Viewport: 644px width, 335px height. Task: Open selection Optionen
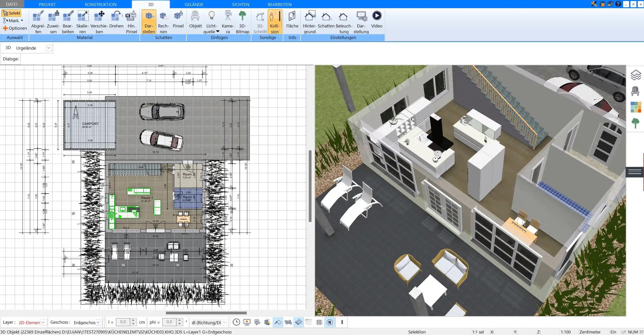tap(15, 28)
